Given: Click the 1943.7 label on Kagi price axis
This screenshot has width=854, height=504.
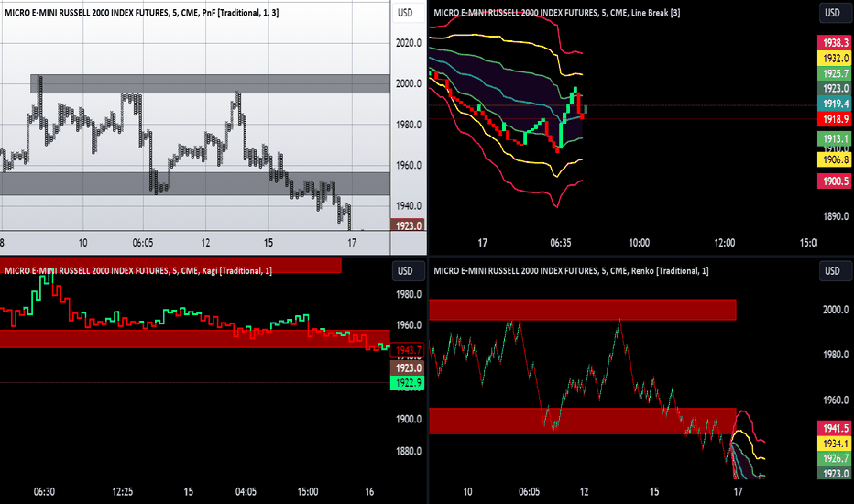Looking at the screenshot, I should pos(408,350).
